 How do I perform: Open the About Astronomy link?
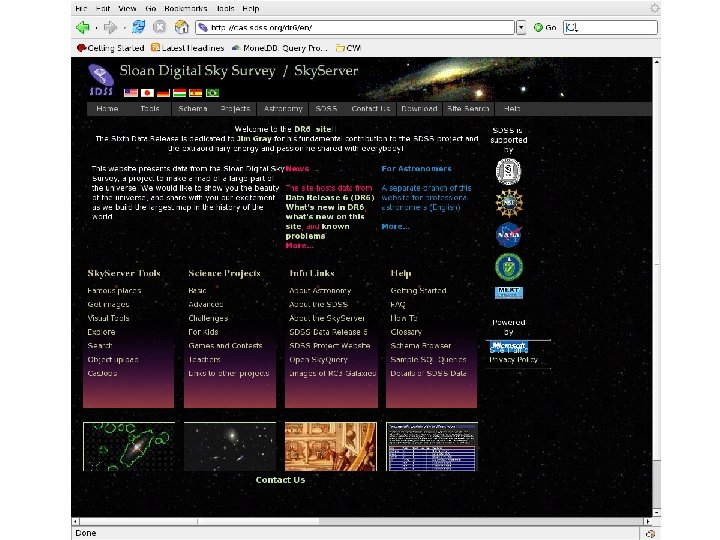coord(320,291)
